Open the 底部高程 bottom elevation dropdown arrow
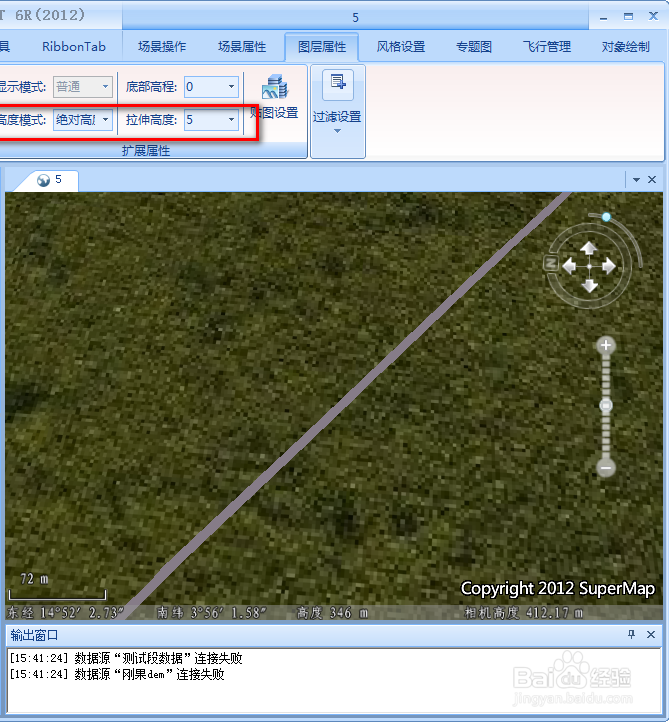Image resolution: width=669 pixels, height=722 pixels. pos(232,87)
